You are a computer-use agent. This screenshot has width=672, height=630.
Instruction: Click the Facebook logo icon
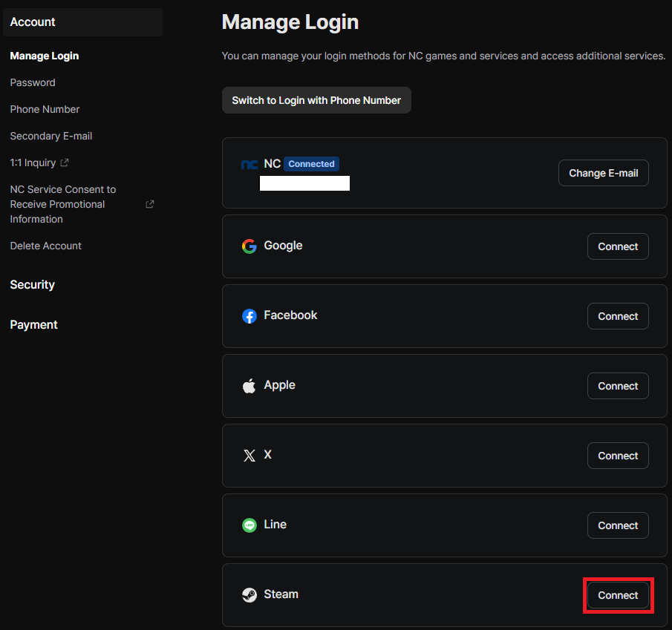point(249,316)
